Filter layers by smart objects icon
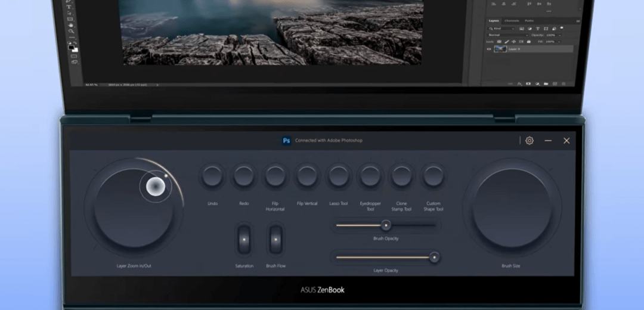The width and height of the screenshot is (644, 310). click(x=554, y=29)
